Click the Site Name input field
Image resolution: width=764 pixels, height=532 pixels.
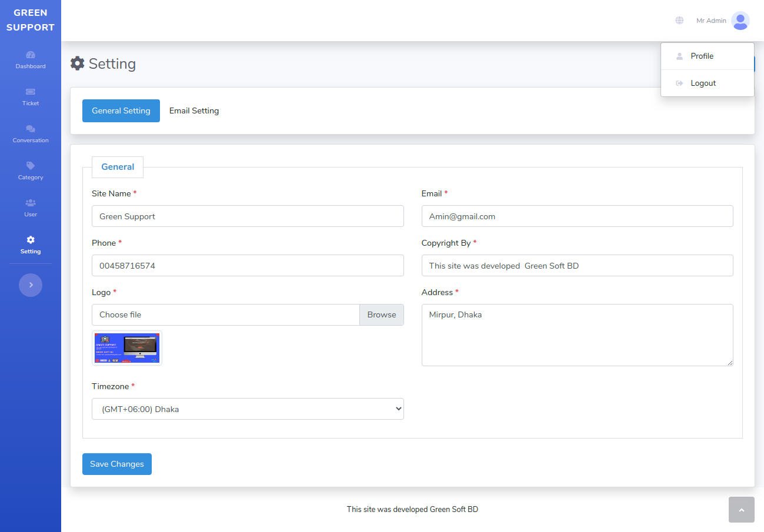coord(248,216)
